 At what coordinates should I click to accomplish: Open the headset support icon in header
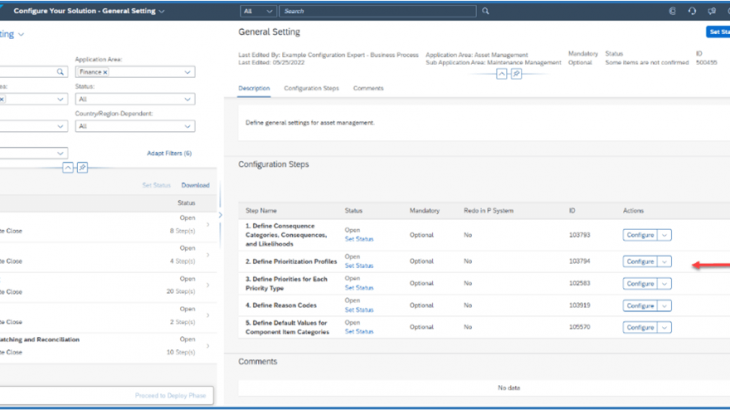[692, 11]
